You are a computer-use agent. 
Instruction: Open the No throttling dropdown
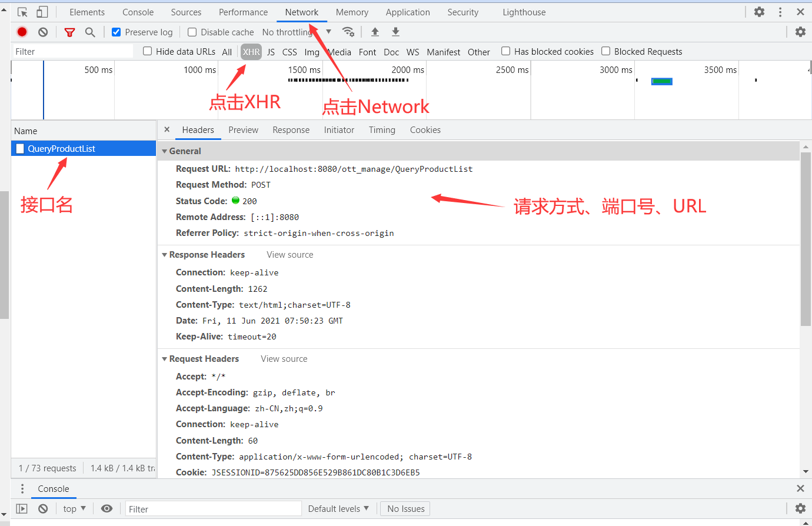pyautogui.click(x=297, y=32)
